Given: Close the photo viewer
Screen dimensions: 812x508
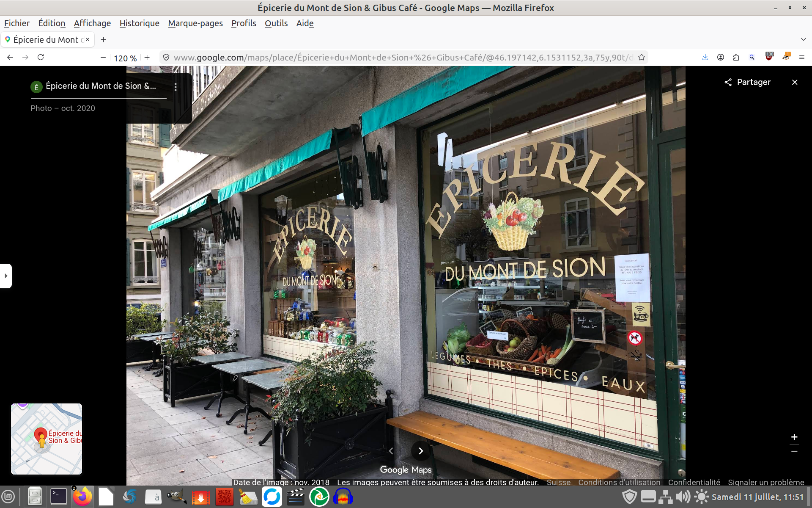Looking at the screenshot, I should (795, 82).
